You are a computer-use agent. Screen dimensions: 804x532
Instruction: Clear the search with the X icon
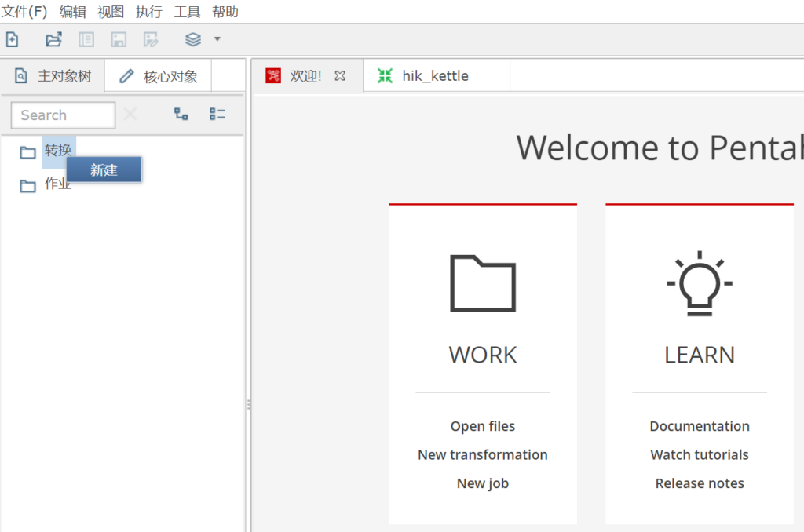tap(130, 115)
